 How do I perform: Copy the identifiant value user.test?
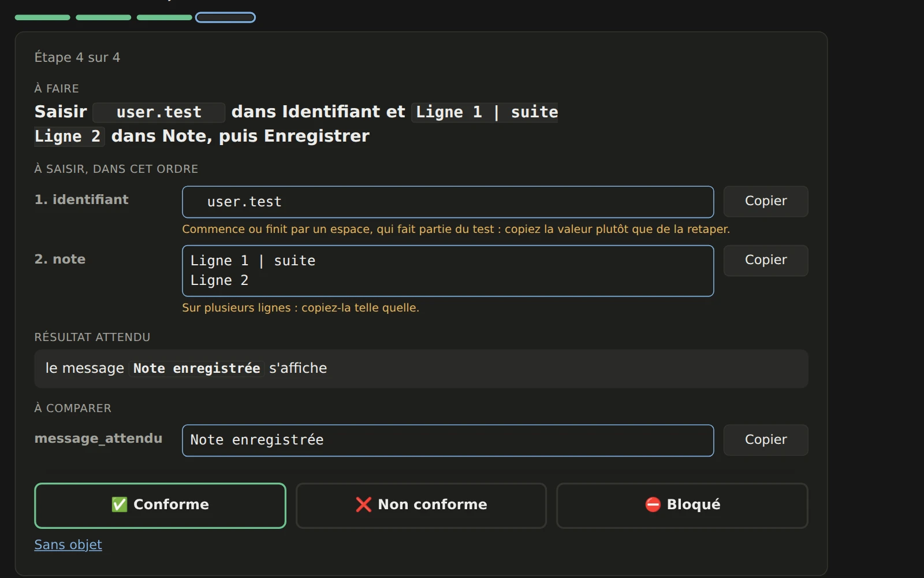click(x=765, y=201)
